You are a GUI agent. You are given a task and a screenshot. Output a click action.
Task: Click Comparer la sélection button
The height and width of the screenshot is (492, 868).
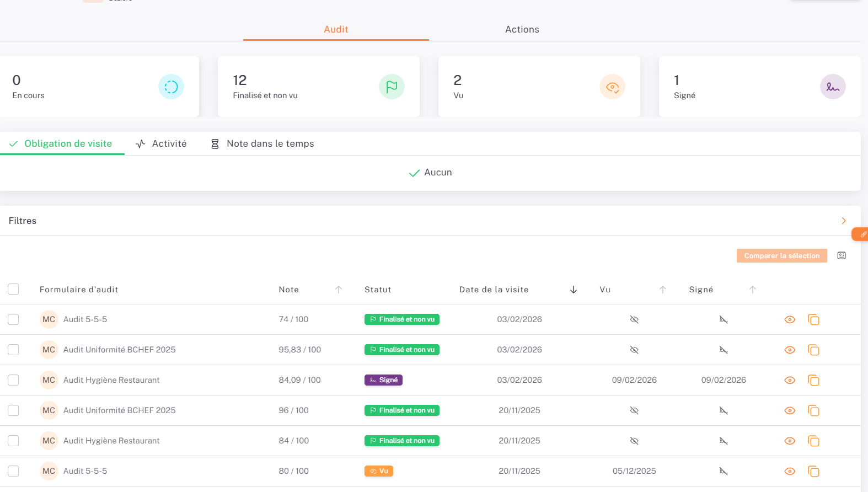coord(781,256)
